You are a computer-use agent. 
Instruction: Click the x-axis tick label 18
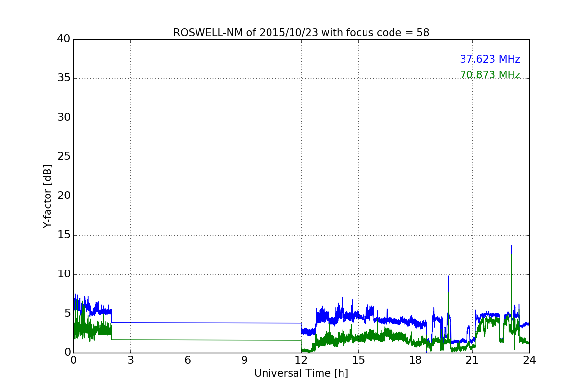pyautogui.click(x=415, y=360)
